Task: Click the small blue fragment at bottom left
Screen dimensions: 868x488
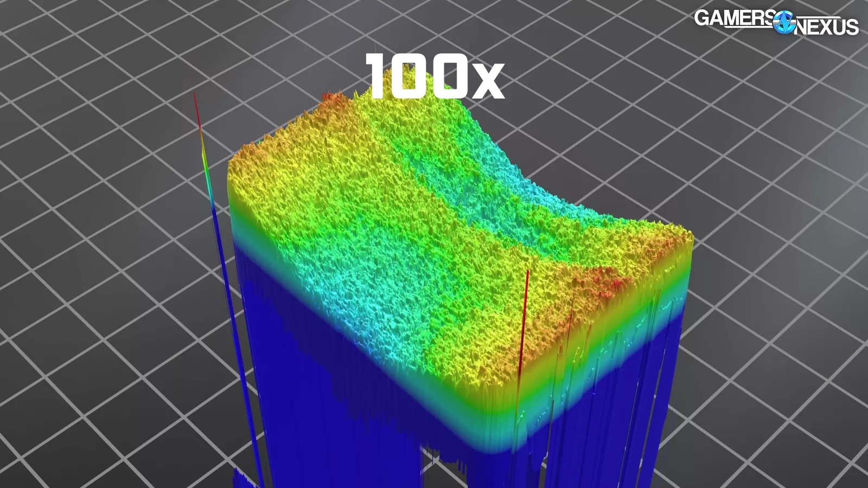Action: [x=241, y=478]
